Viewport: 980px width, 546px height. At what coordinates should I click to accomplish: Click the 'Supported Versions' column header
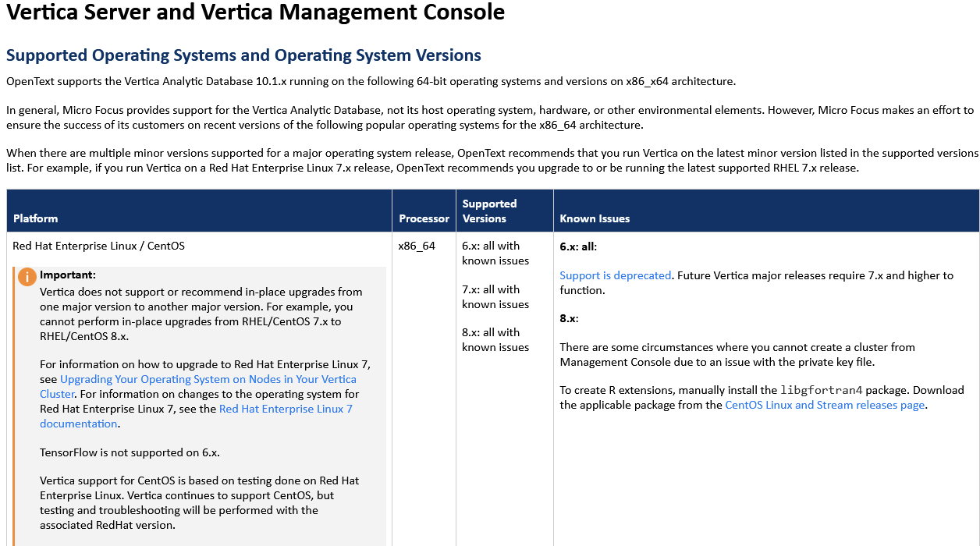505,211
